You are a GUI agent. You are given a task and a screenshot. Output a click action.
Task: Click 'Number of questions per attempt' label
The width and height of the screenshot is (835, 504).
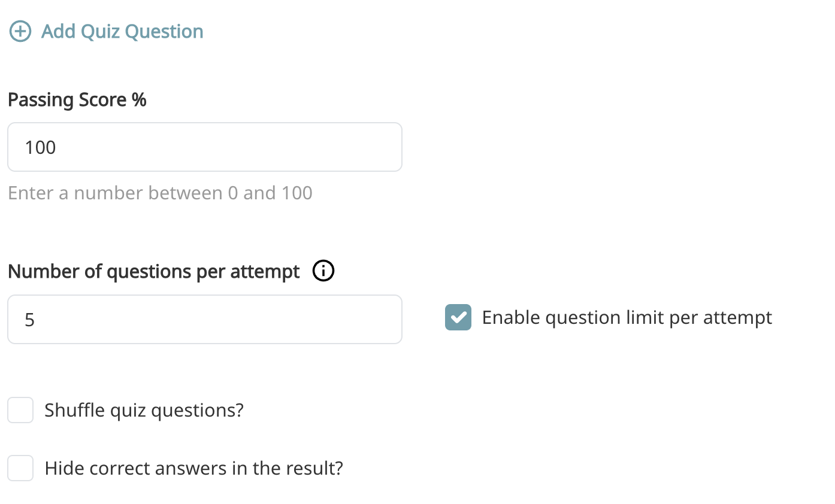point(154,272)
